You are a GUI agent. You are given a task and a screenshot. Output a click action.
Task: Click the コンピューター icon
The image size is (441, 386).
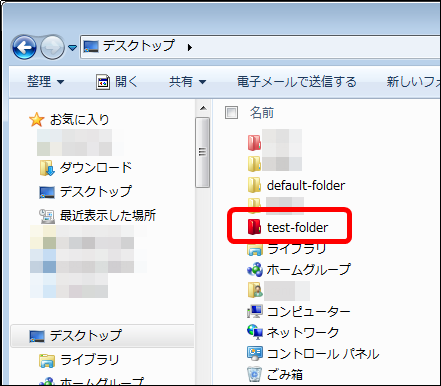(x=255, y=311)
